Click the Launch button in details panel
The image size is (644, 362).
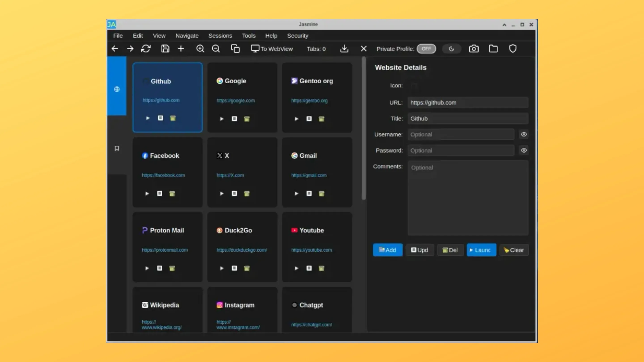[x=481, y=250]
